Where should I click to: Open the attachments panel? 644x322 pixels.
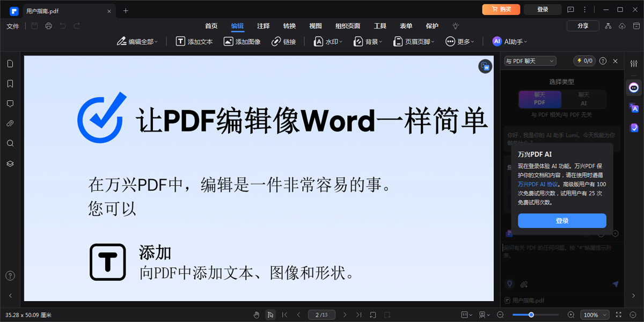[10, 123]
